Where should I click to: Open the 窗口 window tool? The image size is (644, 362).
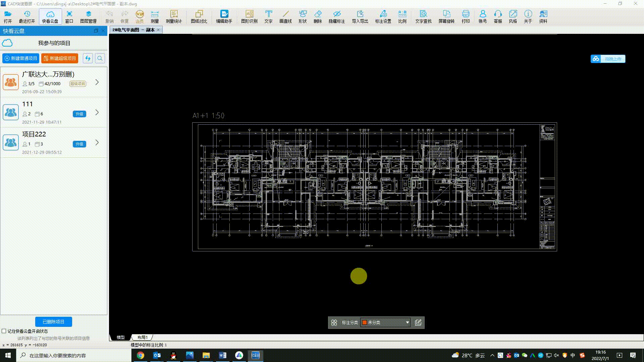69,16
